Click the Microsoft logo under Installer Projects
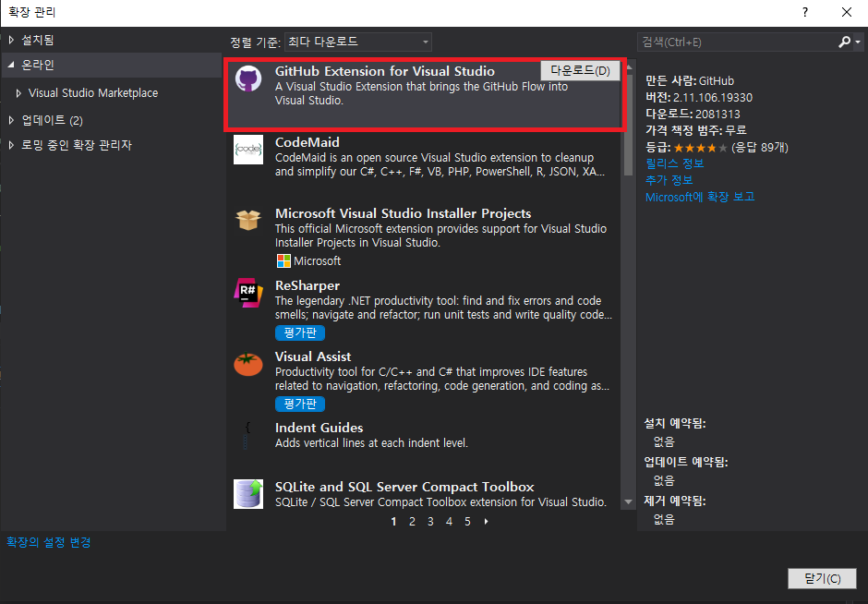This screenshot has width=868, height=604. point(283,260)
